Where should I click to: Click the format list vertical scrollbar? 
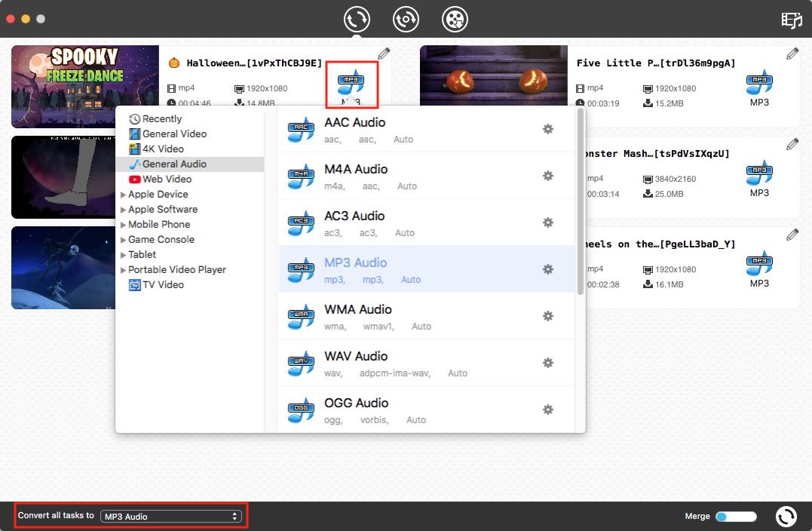(580, 201)
